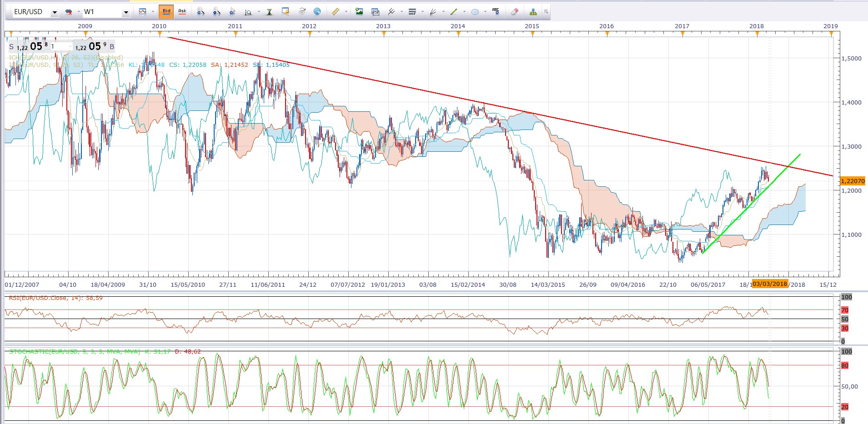Screen dimensions: 868x424
Task: Click the STOCHASTIC indicator label
Action: coord(105,351)
